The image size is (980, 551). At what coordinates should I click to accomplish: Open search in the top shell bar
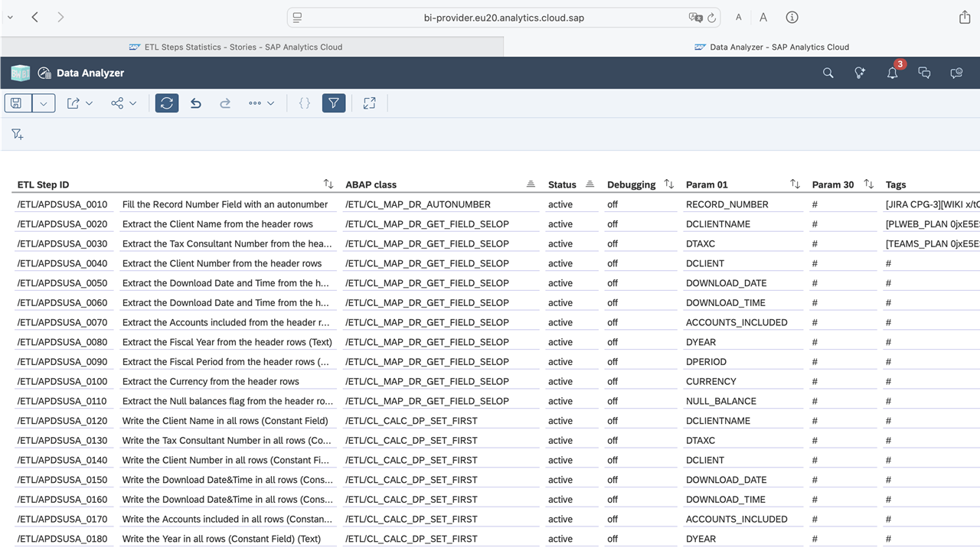(828, 73)
